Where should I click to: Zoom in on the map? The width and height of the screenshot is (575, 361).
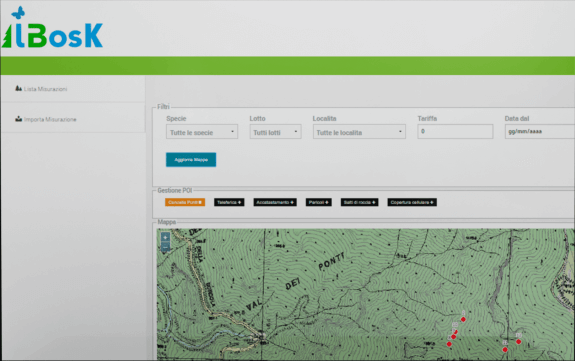click(x=165, y=237)
